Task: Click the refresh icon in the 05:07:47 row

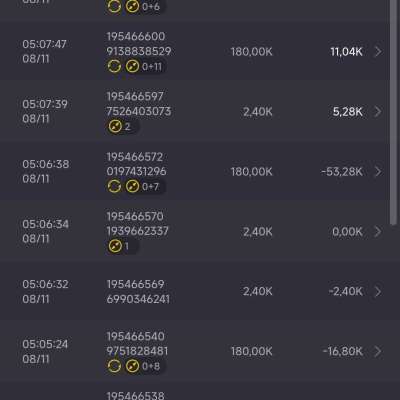Action: tap(114, 66)
